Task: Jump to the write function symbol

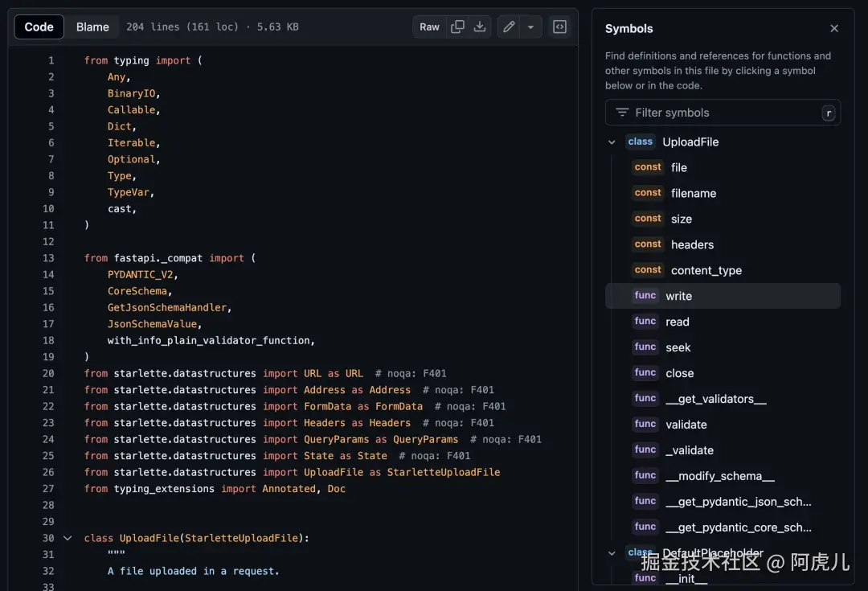Action: (x=723, y=296)
